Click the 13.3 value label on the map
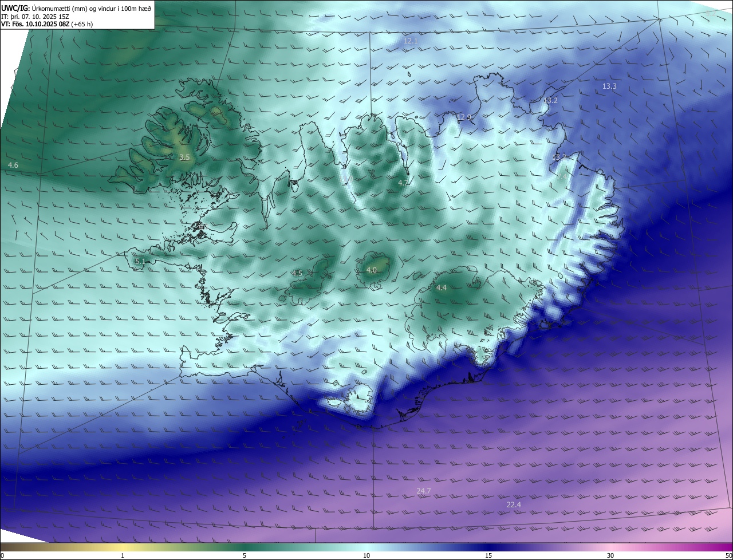This screenshot has height=560, width=733. click(609, 86)
